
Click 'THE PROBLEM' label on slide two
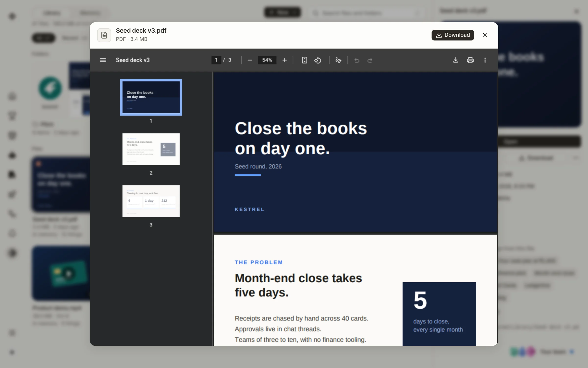click(x=259, y=262)
